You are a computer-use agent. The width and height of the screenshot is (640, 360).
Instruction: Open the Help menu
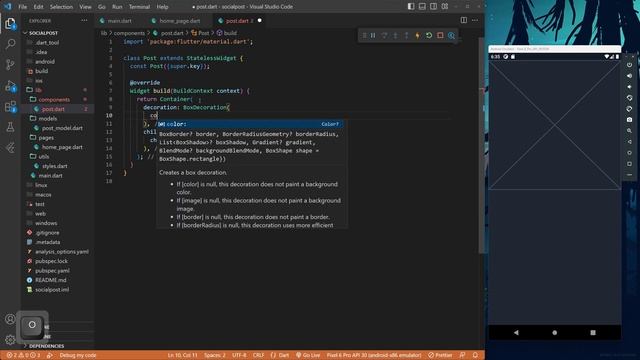(x=162, y=7)
